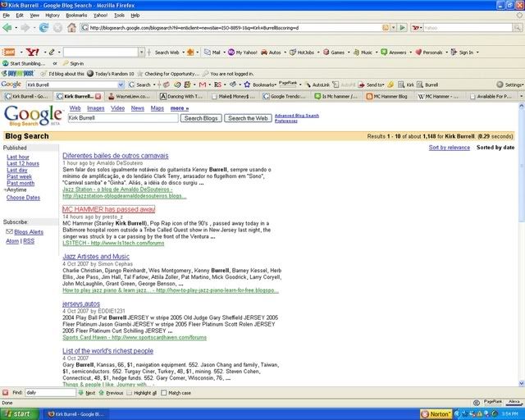This screenshot has height=420, width=525.
Task: Click Start Stumbling button
Action: [x=24, y=63]
